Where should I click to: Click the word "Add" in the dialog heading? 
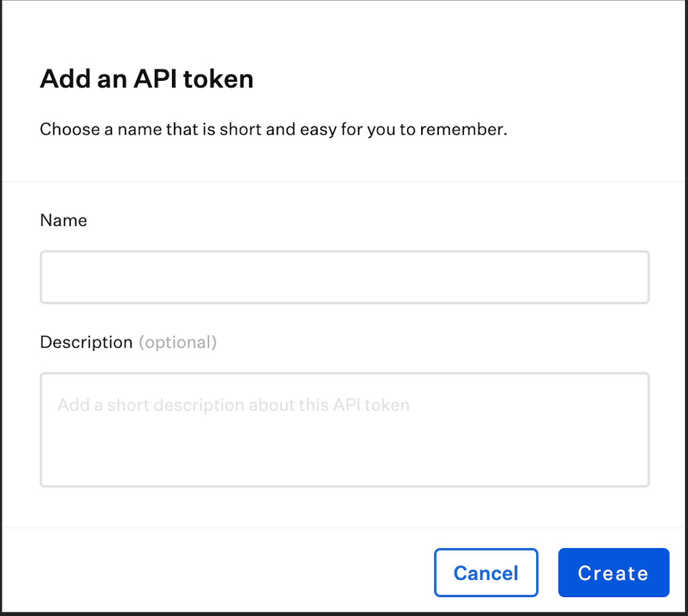[x=60, y=80]
